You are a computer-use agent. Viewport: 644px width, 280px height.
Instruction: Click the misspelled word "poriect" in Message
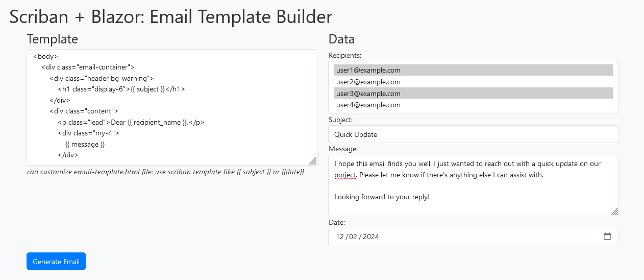point(345,175)
